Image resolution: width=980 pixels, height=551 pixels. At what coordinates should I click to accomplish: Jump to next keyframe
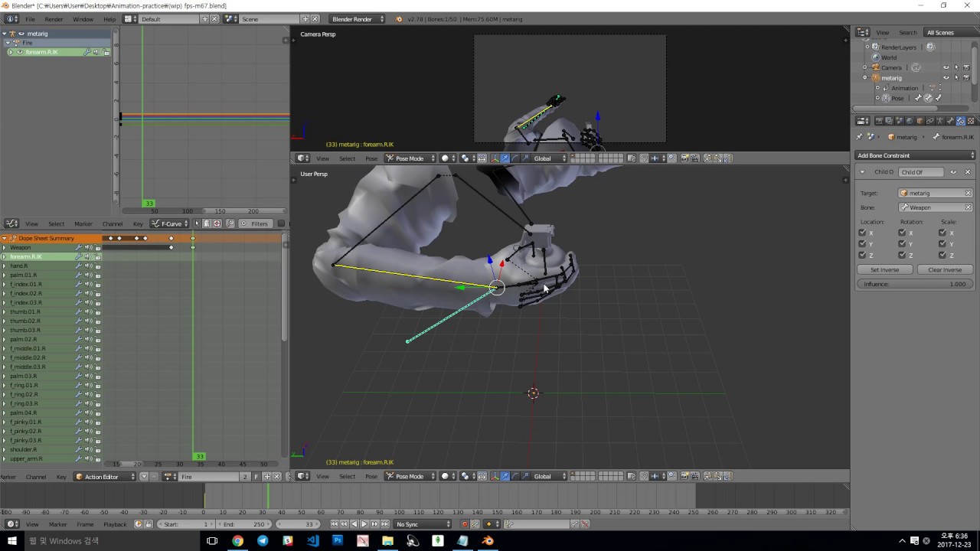click(x=374, y=524)
